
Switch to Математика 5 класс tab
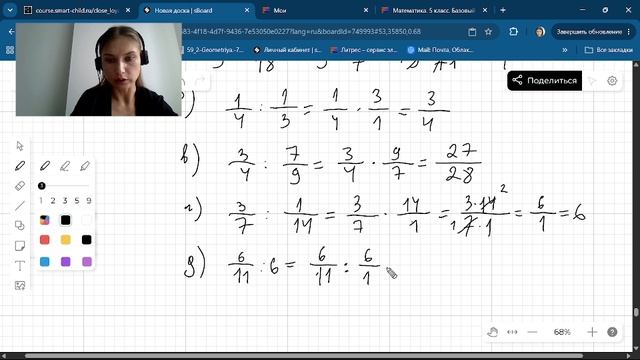(x=434, y=10)
